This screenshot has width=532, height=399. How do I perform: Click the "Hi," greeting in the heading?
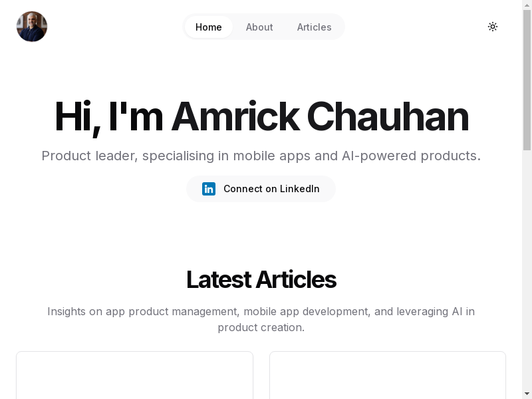click(x=76, y=117)
